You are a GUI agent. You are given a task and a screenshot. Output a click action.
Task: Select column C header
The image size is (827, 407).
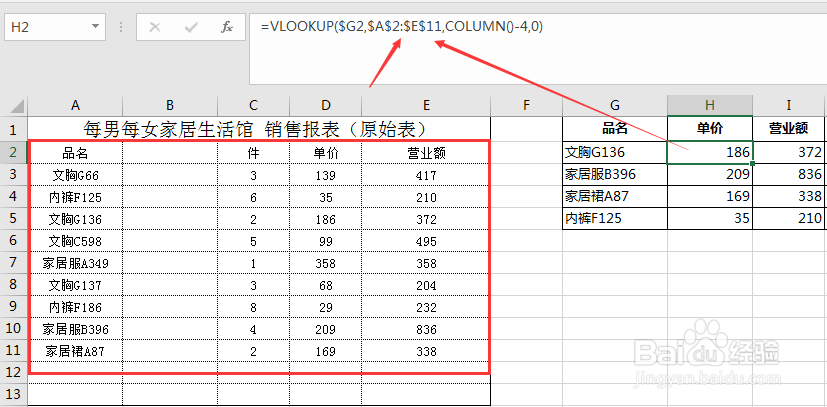(253, 105)
